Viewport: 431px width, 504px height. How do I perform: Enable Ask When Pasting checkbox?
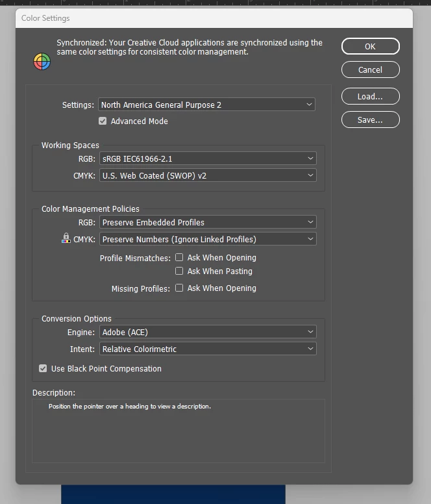pyautogui.click(x=179, y=271)
